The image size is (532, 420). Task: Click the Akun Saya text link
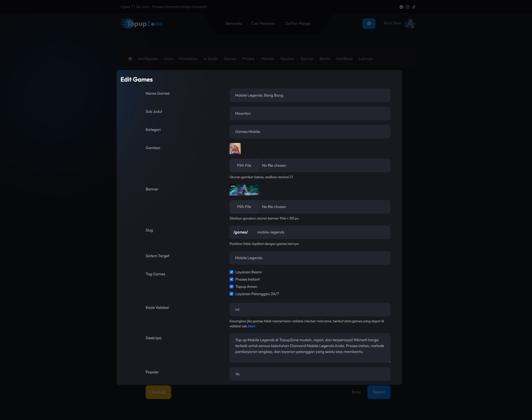pyautogui.click(x=392, y=23)
